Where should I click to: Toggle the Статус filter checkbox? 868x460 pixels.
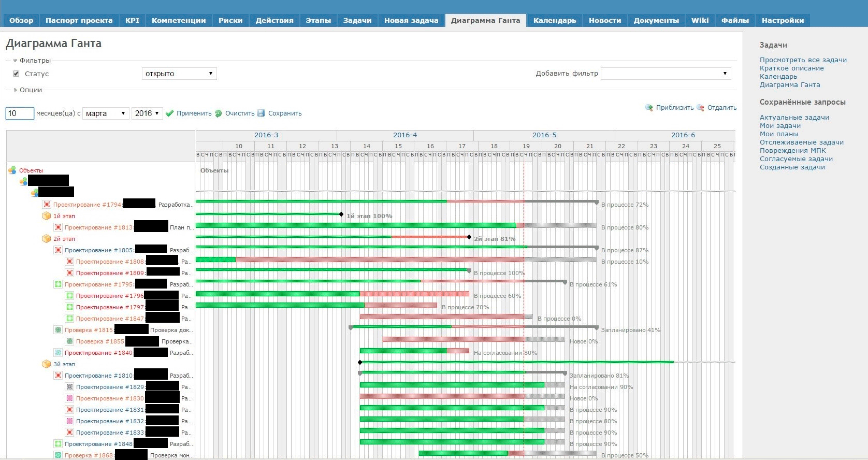click(x=16, y=74)
